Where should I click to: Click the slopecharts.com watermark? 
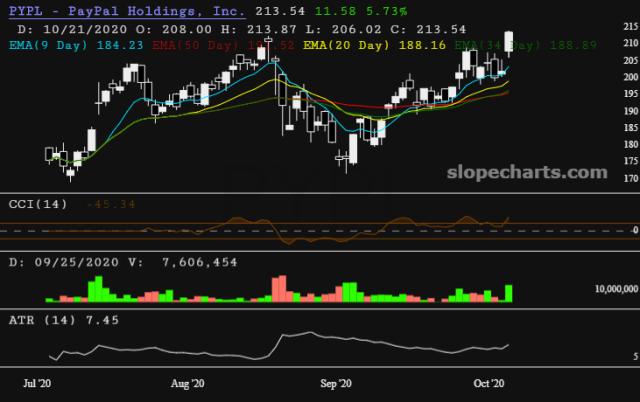pyautogui.click(x=528, y=171)
